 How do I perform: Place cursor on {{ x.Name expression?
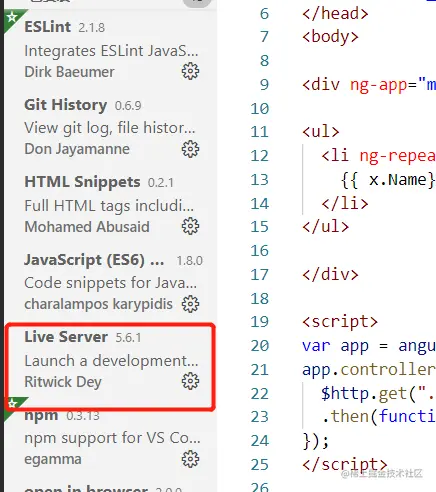point(388,180)
